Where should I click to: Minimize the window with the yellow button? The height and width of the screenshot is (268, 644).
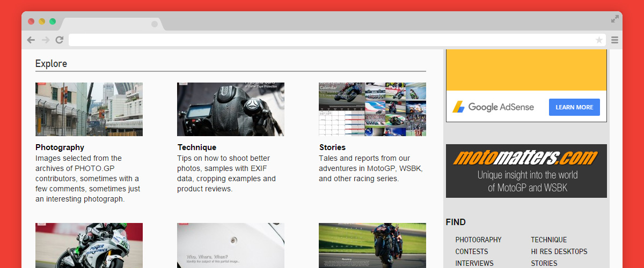[x=42, y=21]
